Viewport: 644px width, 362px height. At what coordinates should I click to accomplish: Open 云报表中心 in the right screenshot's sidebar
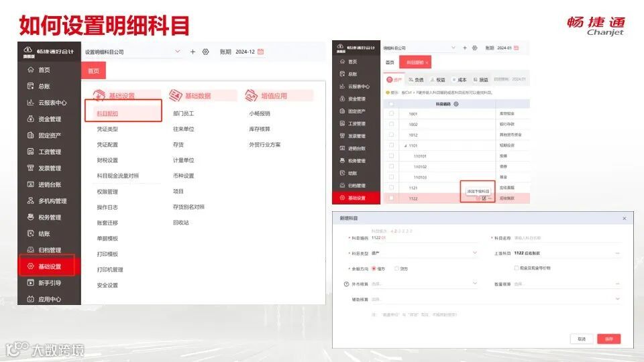pyautogui.click(x=358, y=86)
